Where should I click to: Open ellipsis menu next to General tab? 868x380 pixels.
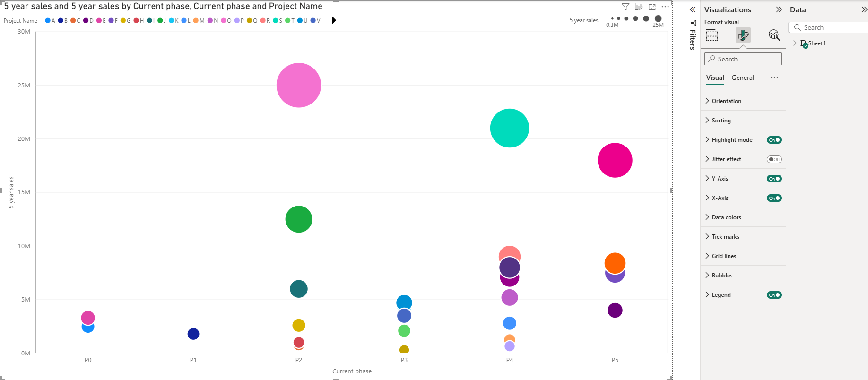tap(774, 78)
